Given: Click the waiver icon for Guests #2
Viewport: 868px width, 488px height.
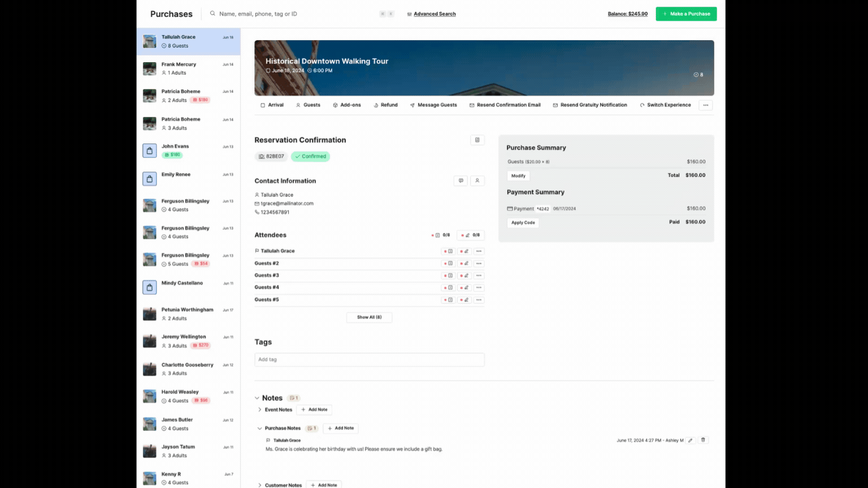Looking at the screenshot, I should coord(449,263).
